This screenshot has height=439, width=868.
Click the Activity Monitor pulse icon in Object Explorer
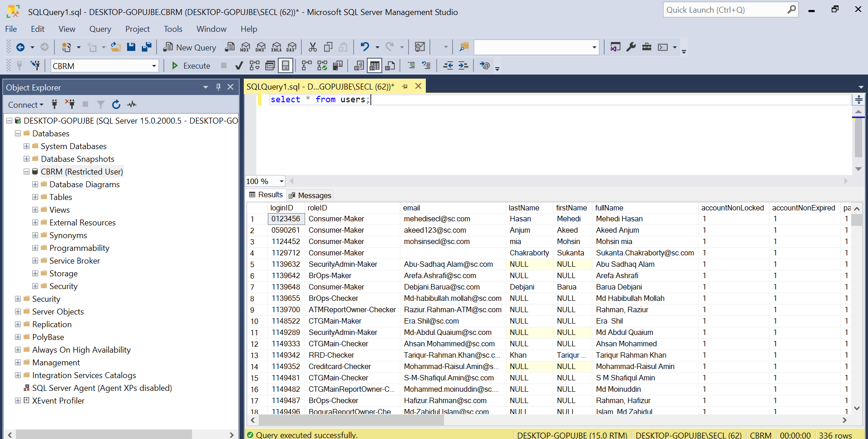(132, 105)
